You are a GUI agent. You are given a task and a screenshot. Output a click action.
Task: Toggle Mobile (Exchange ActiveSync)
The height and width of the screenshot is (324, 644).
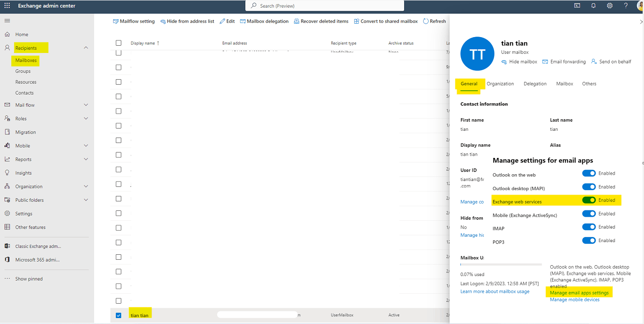pos(589,214)
